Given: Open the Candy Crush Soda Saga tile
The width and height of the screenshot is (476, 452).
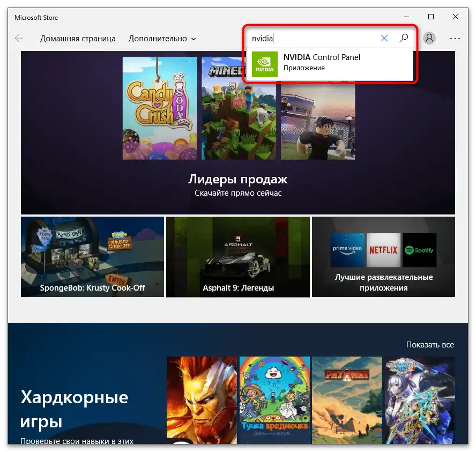Looking at the screenshot, I should (x=160, y=108).
